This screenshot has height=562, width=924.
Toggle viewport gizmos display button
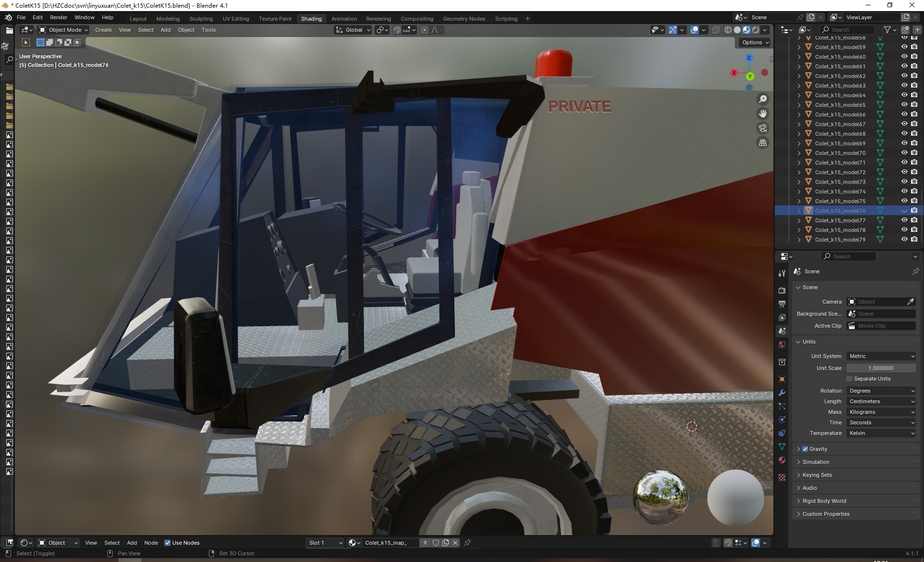(x=673, y=30)
